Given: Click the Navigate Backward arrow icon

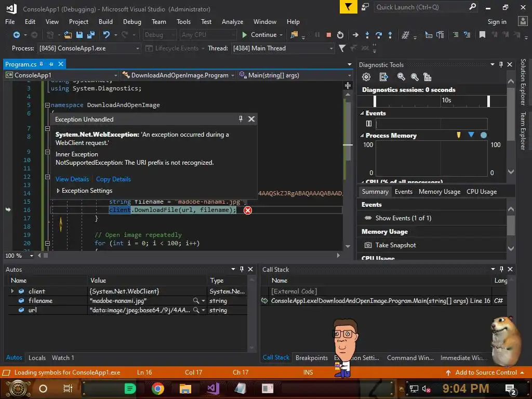Looking at the screenshot, I should (16, 35).
